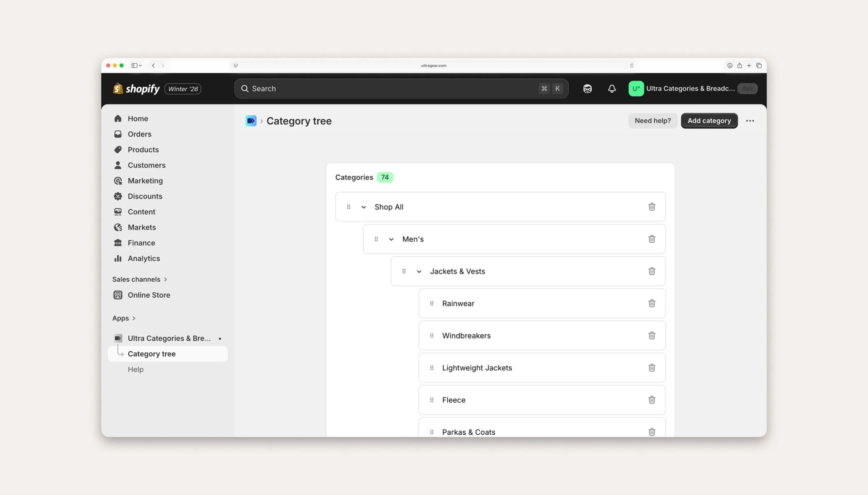Delete the Rainwear category via trash icon

(651, 303)
